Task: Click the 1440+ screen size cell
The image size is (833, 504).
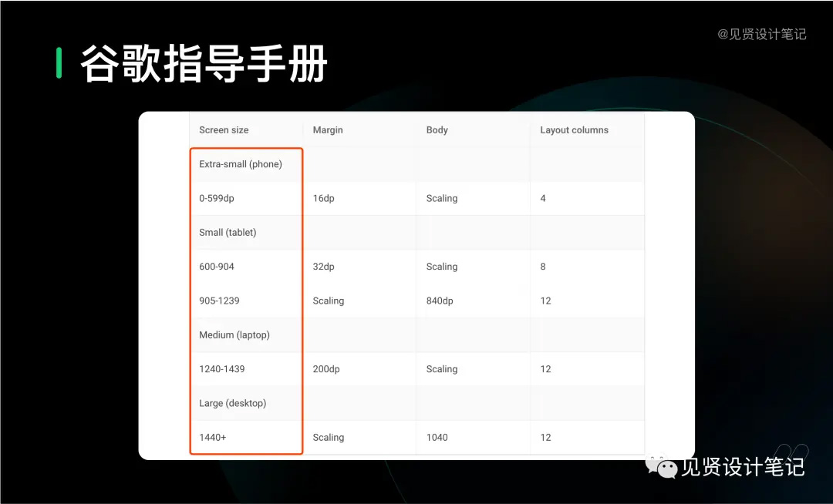Action: (213, 437)
